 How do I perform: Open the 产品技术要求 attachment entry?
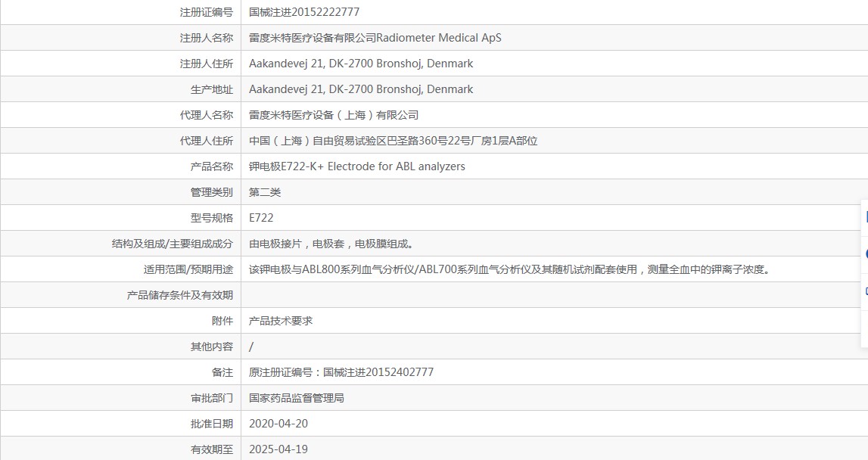point(281,321)
